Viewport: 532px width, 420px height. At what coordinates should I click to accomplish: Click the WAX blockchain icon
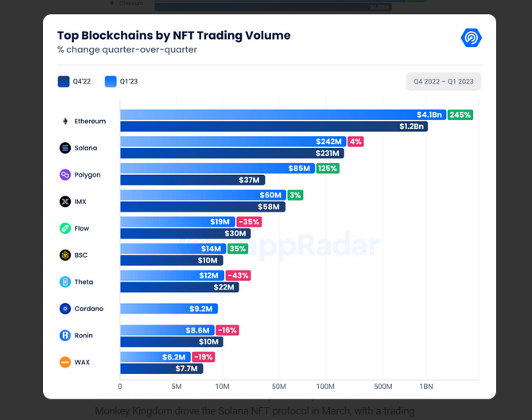coord(65,362)
